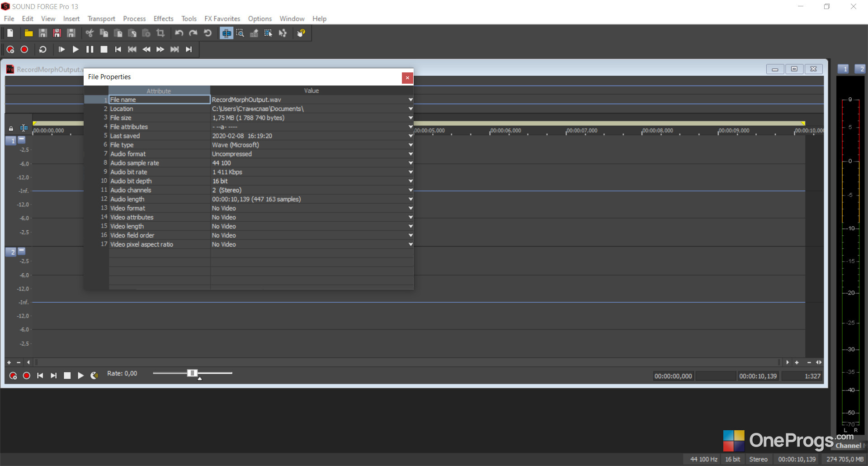Open the dropdown arrow for Video pixel aspect ratio
The width and height of the screenshot is (868, 466).
coord(410,244)
